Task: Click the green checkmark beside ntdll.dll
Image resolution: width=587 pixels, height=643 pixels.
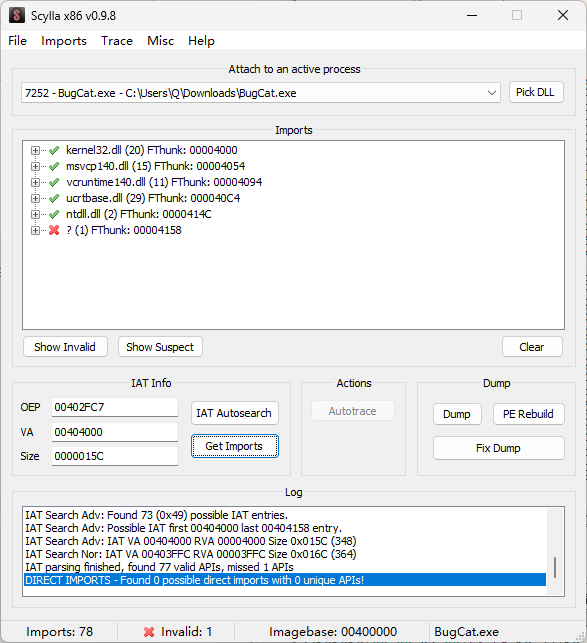Action: point(54,214)
